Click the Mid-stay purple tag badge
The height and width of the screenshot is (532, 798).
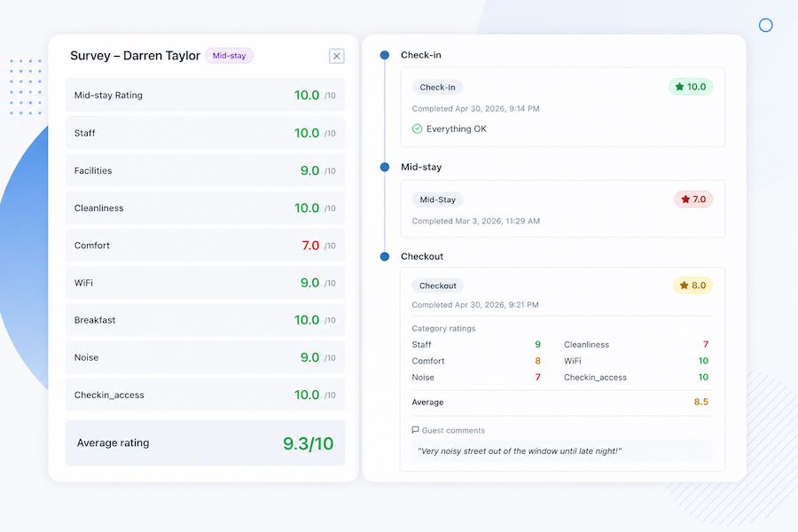229,56
